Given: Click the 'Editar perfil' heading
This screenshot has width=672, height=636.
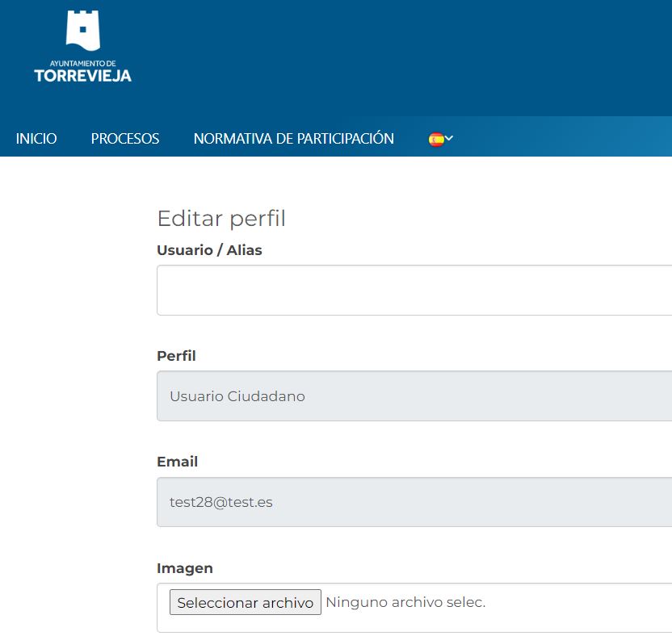Looking at the screenshot, I should (221, 219).
